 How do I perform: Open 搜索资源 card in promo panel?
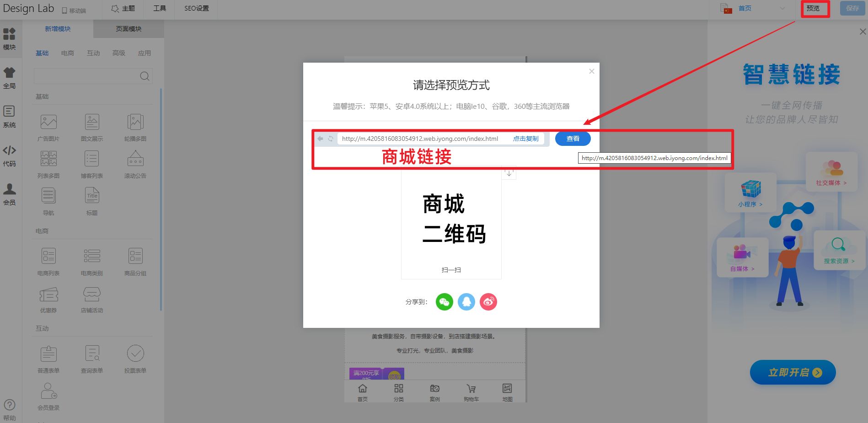(839, 250)
